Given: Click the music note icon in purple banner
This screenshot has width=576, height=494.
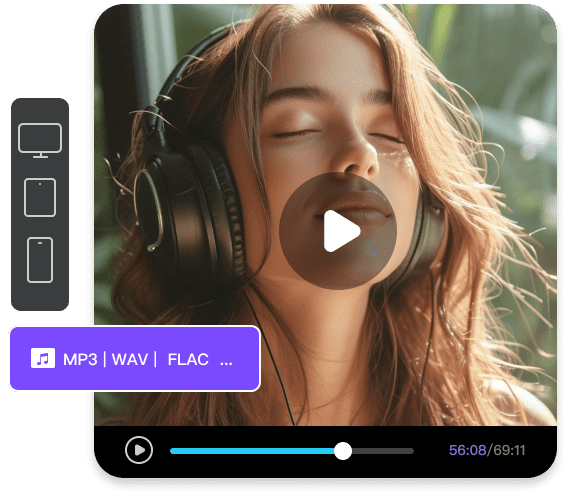Looking at the screenshot, I should [x=43, y=358].
